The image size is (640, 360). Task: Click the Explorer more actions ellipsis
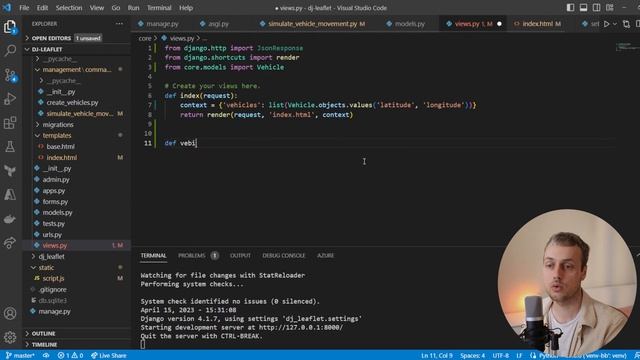(119, 24)
